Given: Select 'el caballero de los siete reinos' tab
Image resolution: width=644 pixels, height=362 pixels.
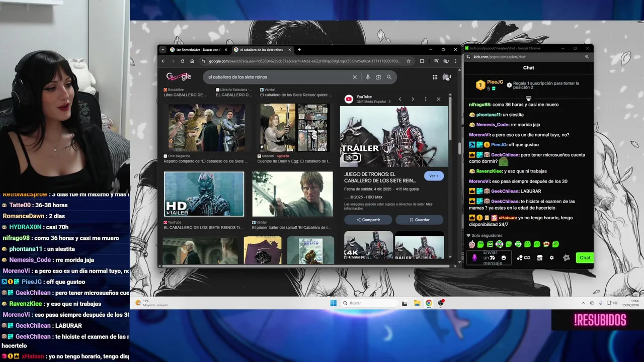Looking at the screenshot, I should click(x=262, y=50).
